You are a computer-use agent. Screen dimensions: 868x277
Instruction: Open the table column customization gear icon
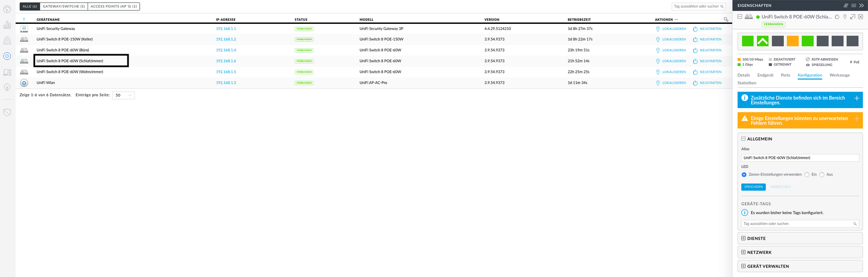pyautogui.click(x=726, y=20)
